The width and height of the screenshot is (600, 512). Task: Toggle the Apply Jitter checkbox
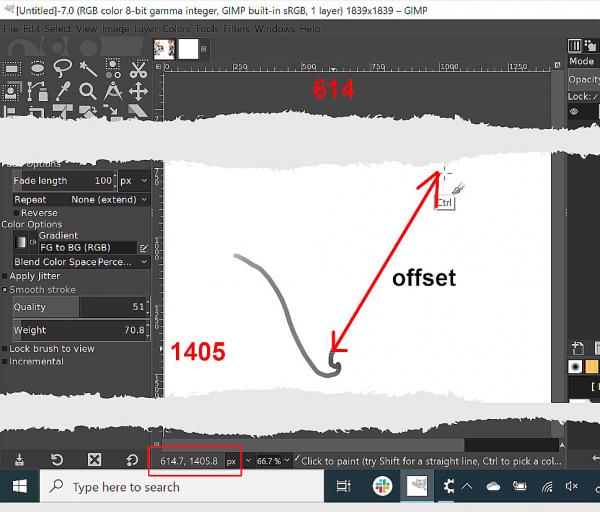[5, 276]
